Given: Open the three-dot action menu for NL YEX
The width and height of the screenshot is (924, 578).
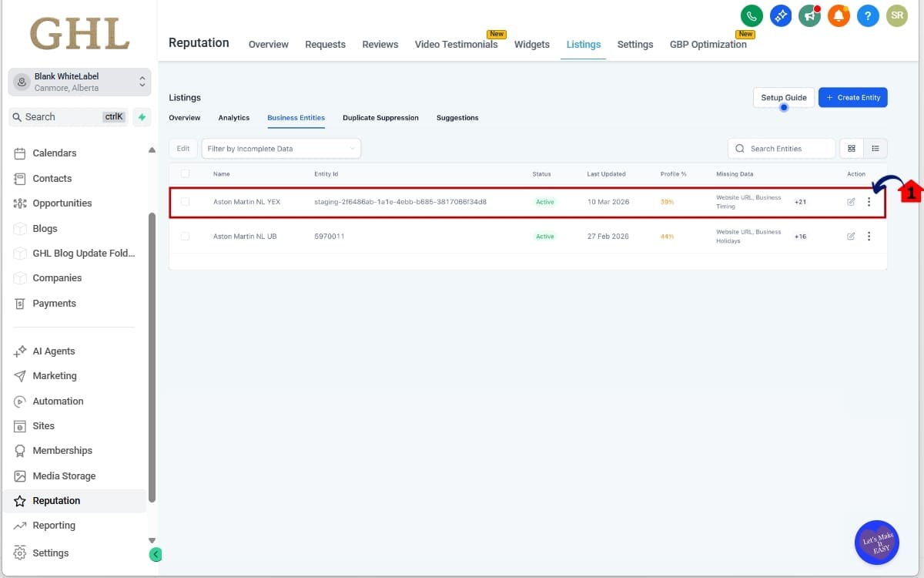Looking at the screenshot, I should 869,201.
